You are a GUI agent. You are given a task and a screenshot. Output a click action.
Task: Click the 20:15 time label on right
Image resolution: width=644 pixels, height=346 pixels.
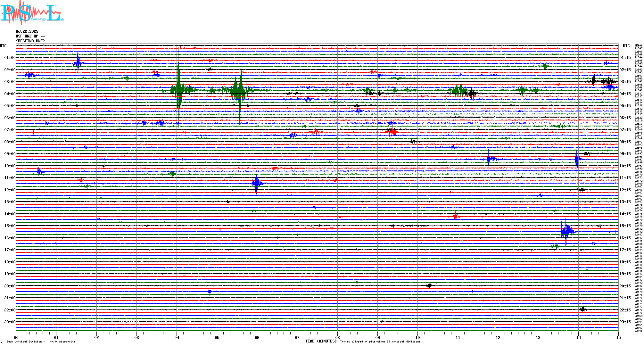625,286
